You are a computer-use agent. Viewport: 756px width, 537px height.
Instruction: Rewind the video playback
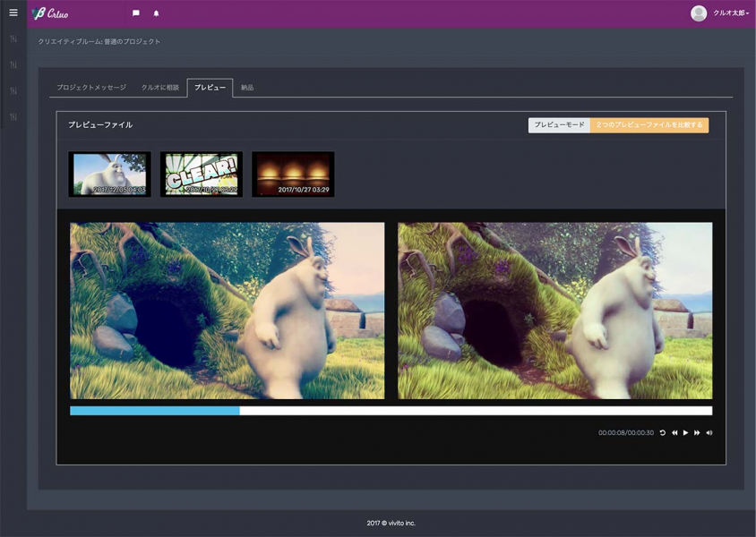[x=674, y=433]
